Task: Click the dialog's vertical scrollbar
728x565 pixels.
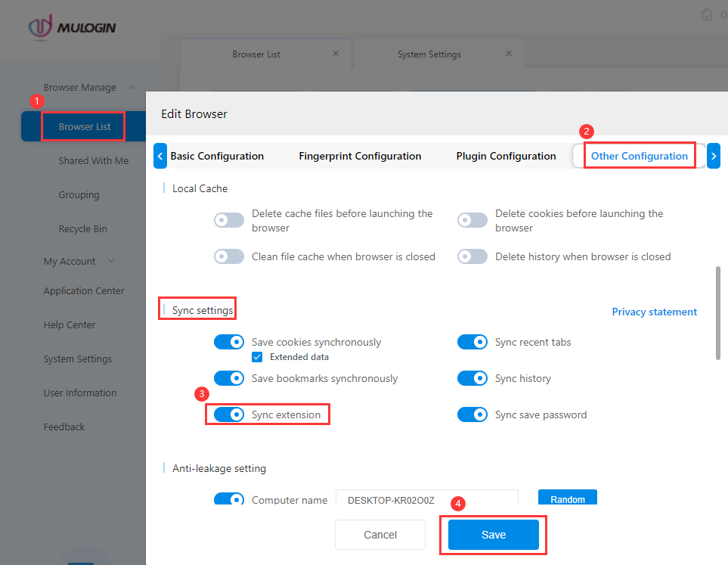Action: pyautogui.click(x=717, y=312)
